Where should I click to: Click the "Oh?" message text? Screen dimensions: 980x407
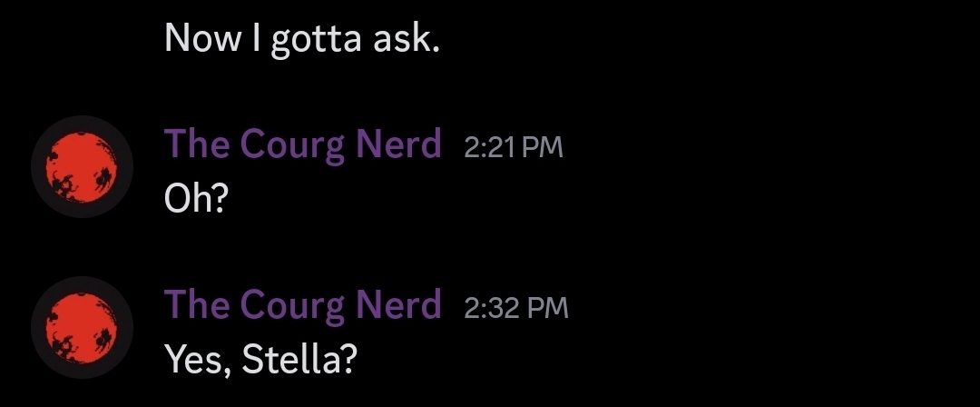(x=194, y=197)
